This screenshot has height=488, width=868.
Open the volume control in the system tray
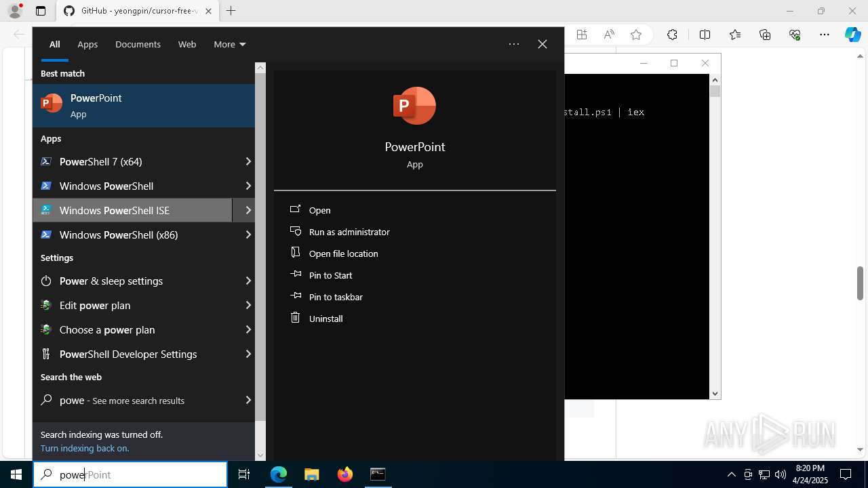(781, 474)
